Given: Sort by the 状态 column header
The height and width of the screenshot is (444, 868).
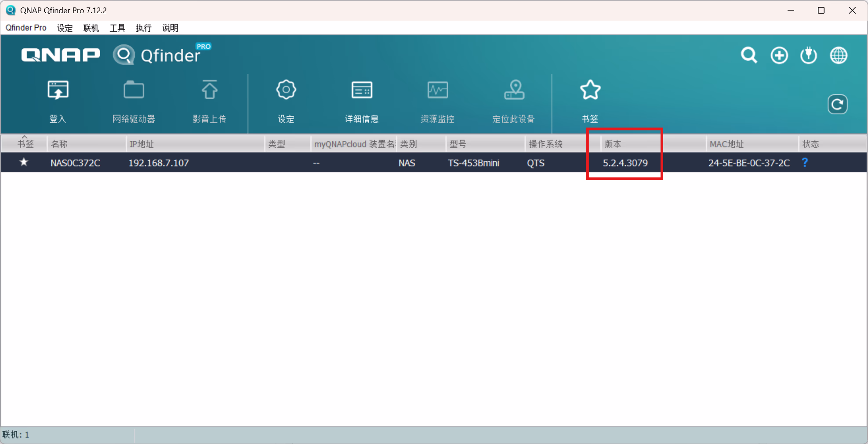Looking at the screenshot, I should tap(832, 144).
